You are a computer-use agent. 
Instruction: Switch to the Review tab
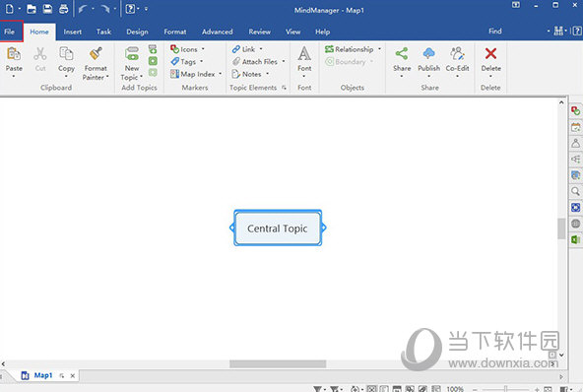[x=260, y=32]
